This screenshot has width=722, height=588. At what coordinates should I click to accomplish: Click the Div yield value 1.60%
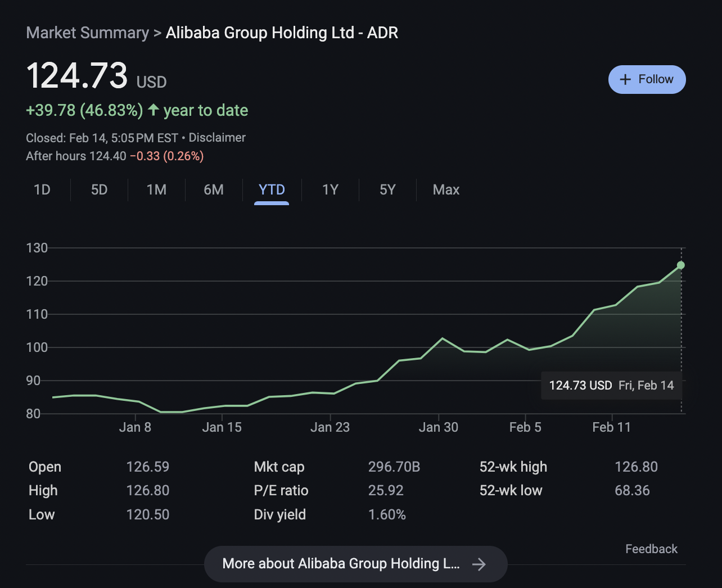tap(387, 514)
